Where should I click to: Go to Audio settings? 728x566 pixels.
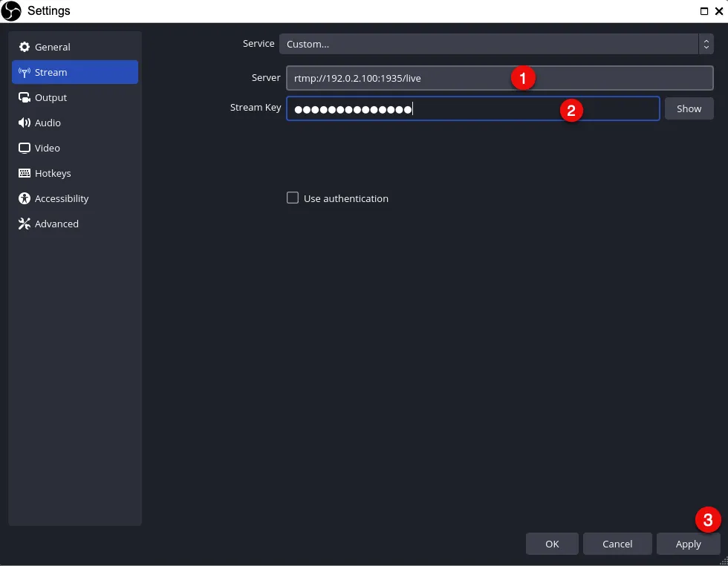(75, 123)
